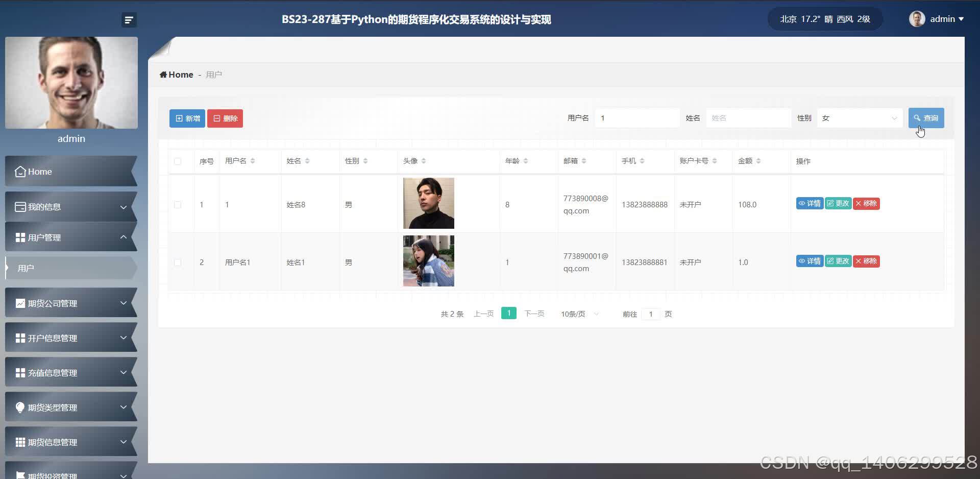Check the row checkbox for user 1
This screenshot has height=479, width=980.
point(178,204)
